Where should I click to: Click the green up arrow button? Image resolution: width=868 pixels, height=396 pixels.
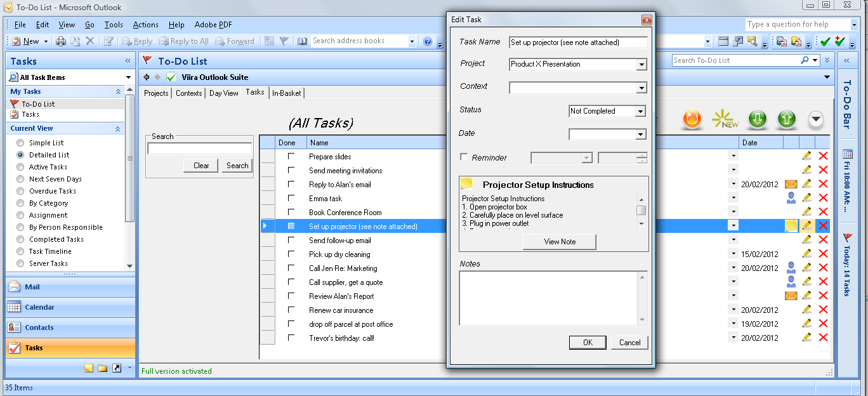786,119
